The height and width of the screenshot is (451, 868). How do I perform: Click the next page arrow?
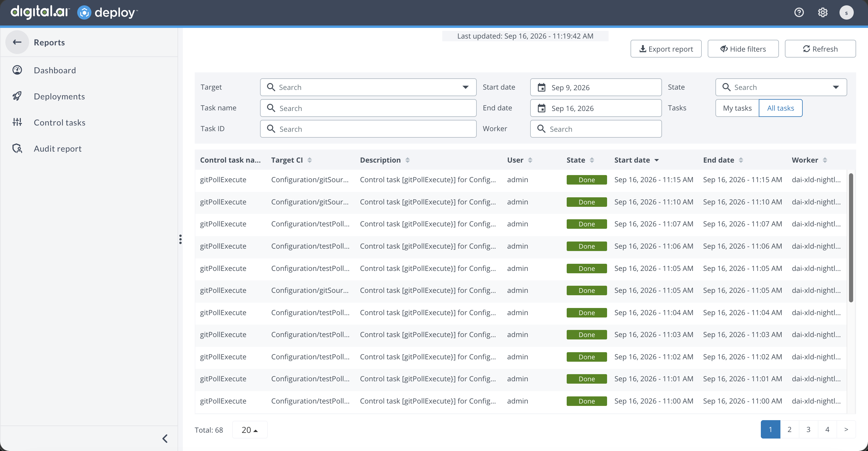coord(846,429)
